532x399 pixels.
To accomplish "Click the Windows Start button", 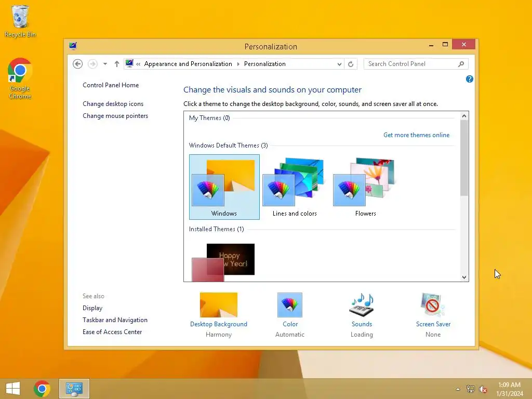I will (x=13, y=389).
